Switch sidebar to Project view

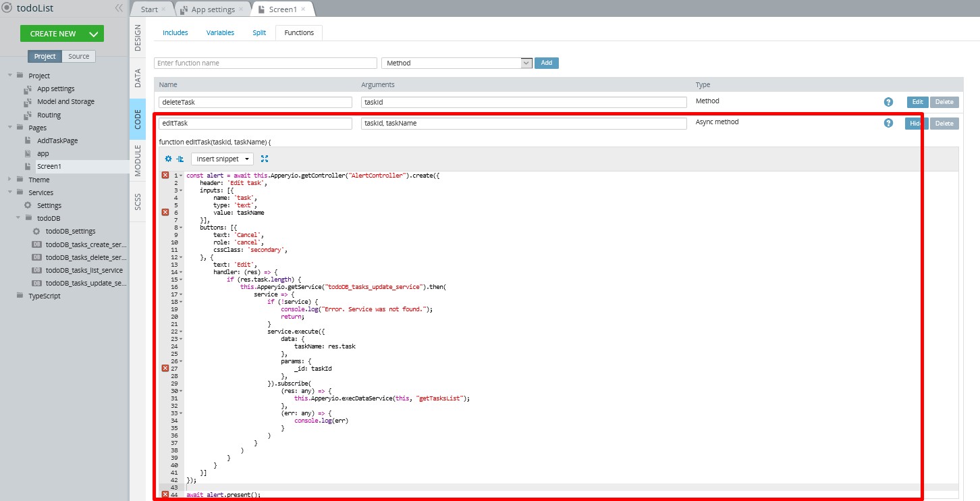(45, 57)
